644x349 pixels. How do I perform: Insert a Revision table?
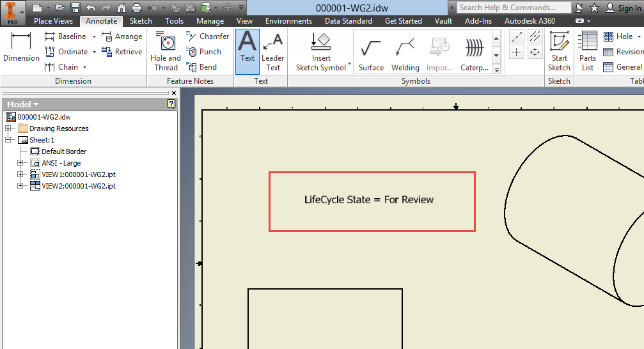coord(624,52)
